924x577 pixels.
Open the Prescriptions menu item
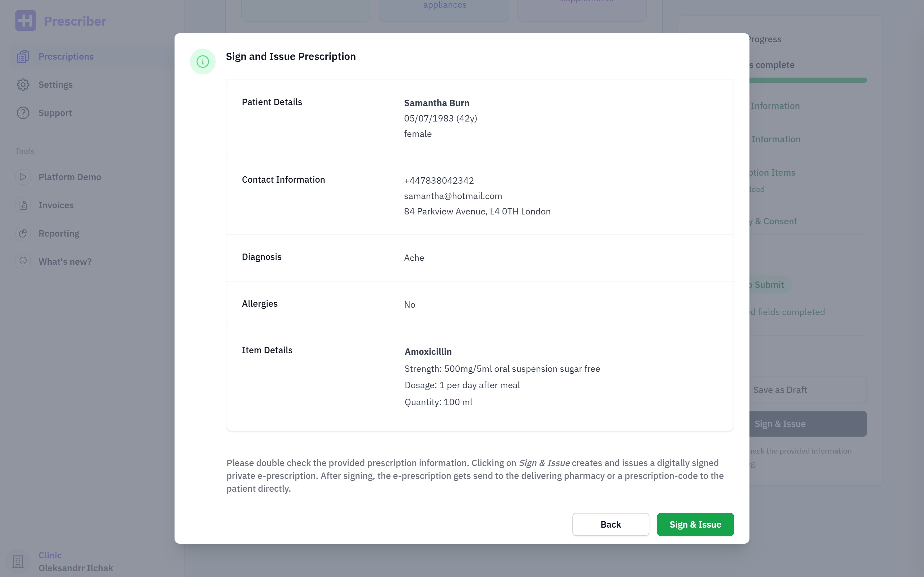click(66, 56)
